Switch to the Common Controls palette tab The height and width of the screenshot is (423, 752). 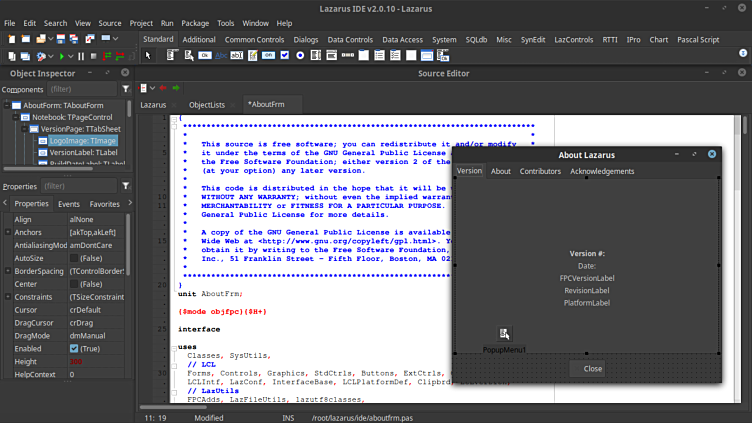(254, 39)
